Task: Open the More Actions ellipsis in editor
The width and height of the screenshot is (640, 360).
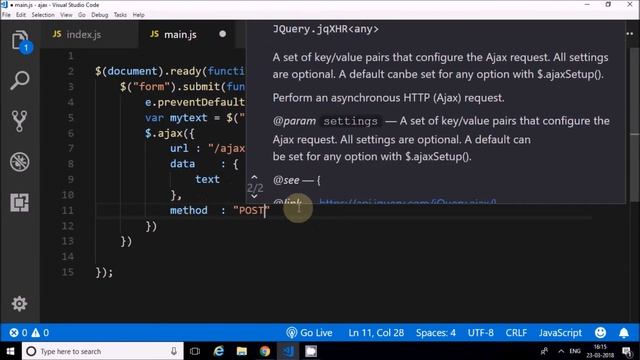Action: point(630,34)
